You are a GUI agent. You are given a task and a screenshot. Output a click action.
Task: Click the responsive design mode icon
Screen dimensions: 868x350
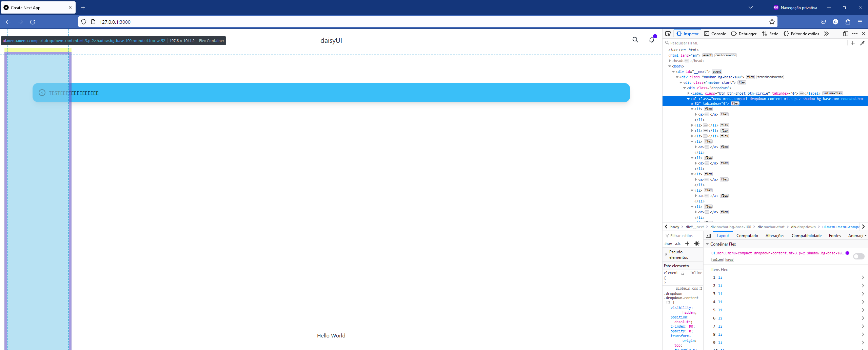[x=845, y=34]
